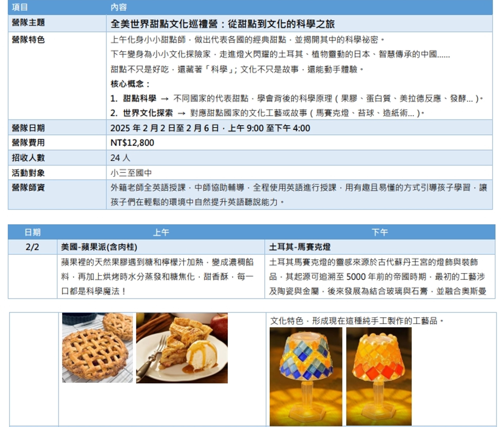Click the 土耳其-馬賽克燈 heading
The height and width of the screenshot is (427, 504).
pos(300,247)
